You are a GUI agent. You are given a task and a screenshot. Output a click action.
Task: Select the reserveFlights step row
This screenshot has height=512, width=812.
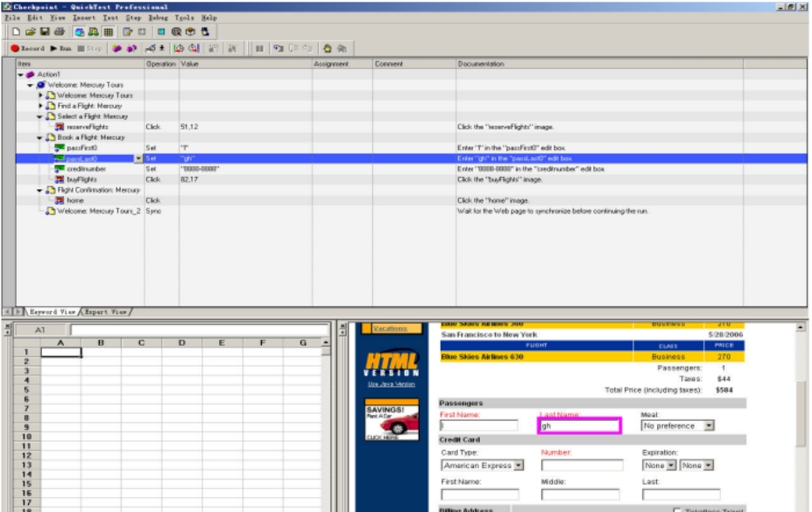pyautogui.click(x=411, y=127)
